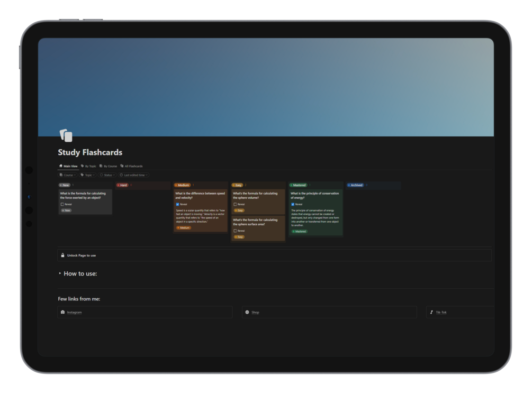Click the Easy column header tag

point(237,185)
